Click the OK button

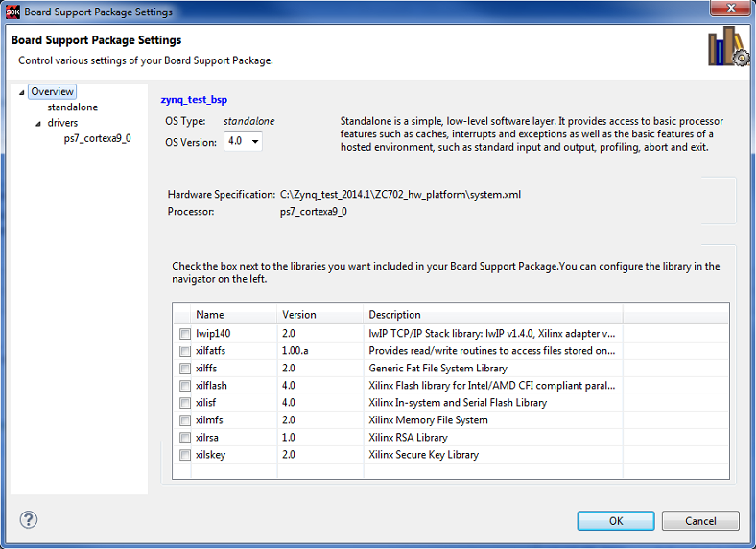tap(616, 521)
